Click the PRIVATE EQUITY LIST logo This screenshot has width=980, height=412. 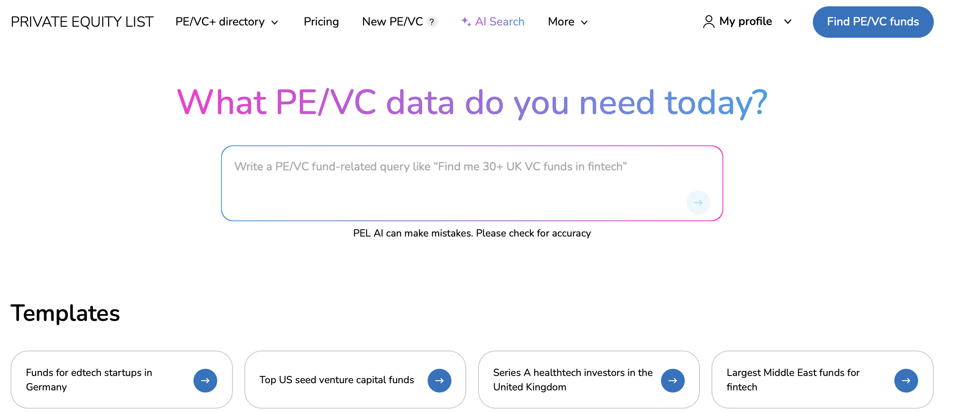click(82, 22)
